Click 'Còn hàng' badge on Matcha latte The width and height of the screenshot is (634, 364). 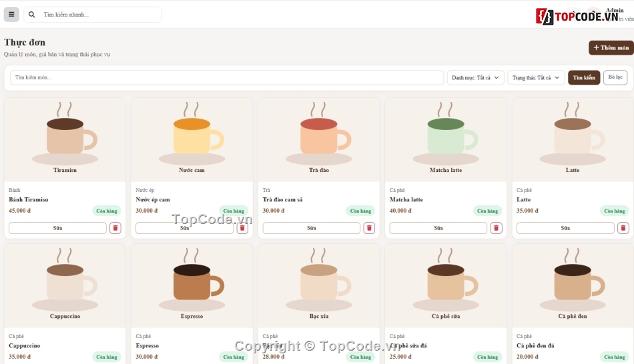click(488, 211)
